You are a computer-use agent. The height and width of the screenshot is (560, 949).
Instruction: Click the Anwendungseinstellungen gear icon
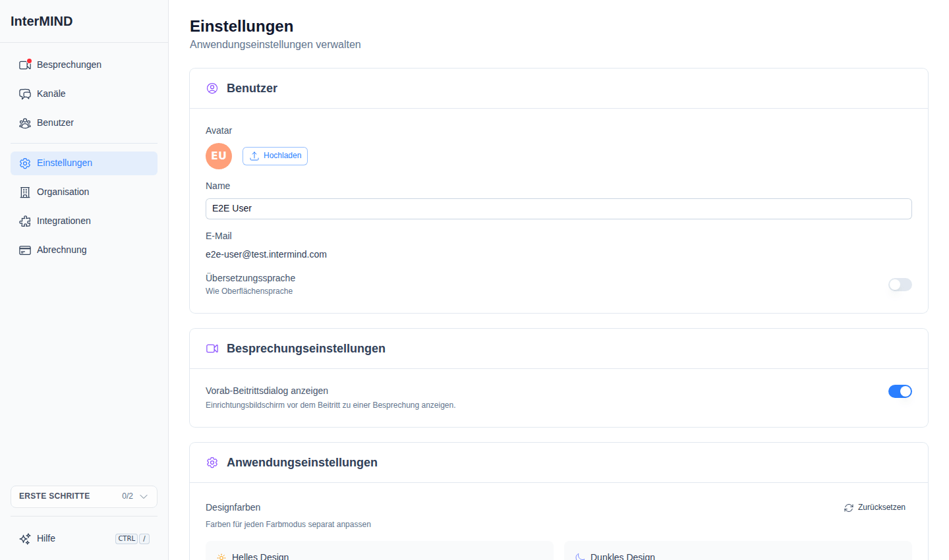(212, 462)
